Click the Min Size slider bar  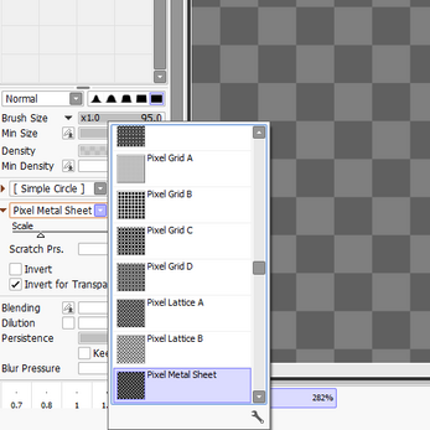point(93,133)
